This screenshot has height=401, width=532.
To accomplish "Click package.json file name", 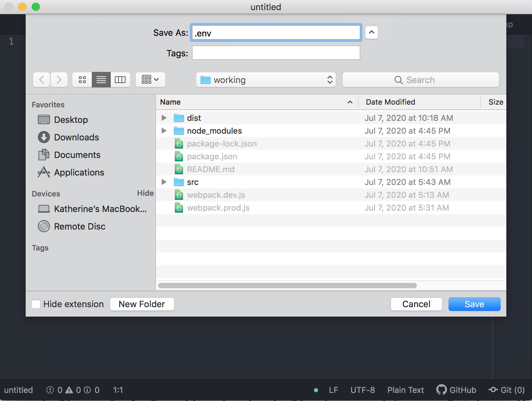I will tap(212, 157).
